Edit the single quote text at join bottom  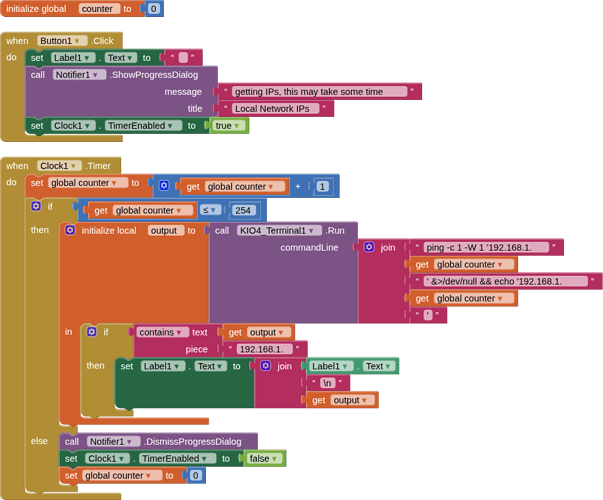(x=428, y=315)
